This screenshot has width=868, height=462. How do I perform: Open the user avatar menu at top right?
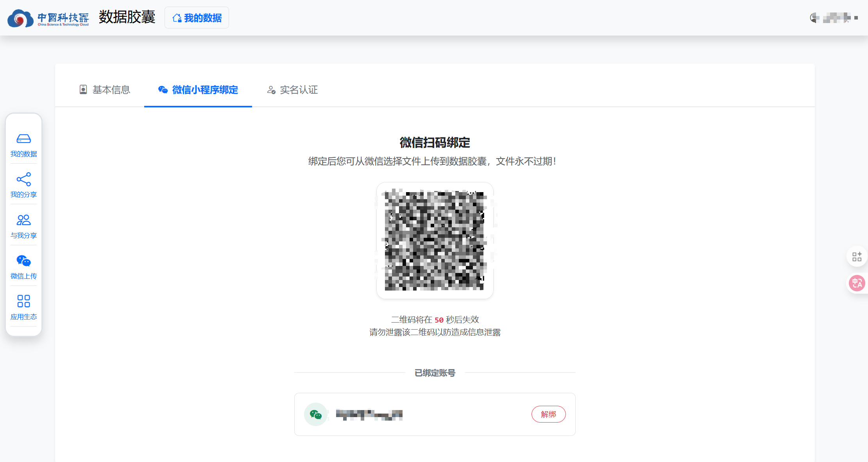tap(834, 18)
